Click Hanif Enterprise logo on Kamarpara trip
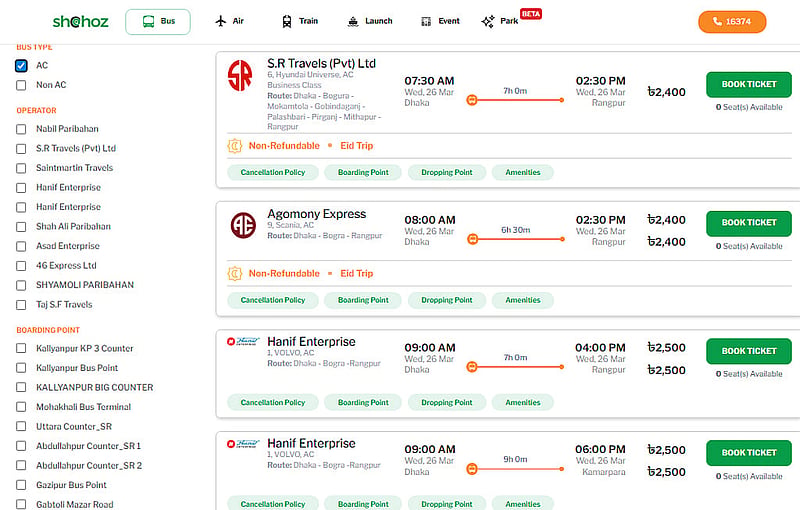Image resolution: width=800 pixels, height=510 pixels. [x=243, y=443]
